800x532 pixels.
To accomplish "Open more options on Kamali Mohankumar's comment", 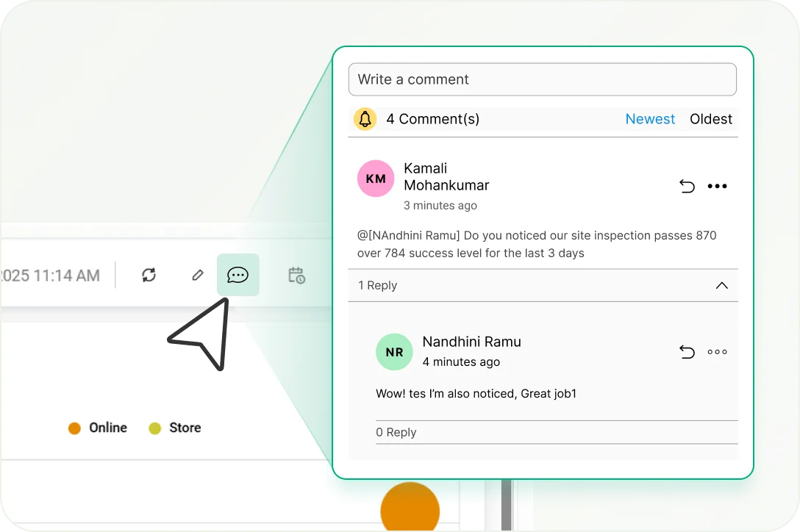I will [717, 186].
